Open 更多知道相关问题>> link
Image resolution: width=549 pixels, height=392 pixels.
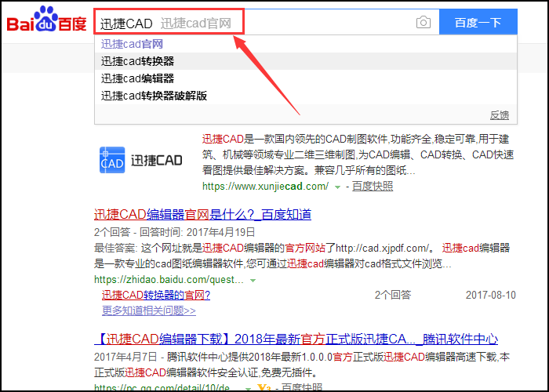coord(149,310)
